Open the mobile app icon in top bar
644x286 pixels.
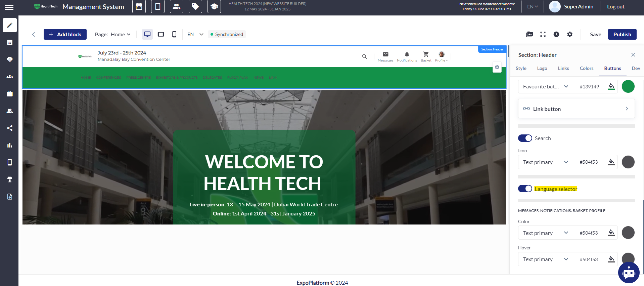click(x=158, y=7)
